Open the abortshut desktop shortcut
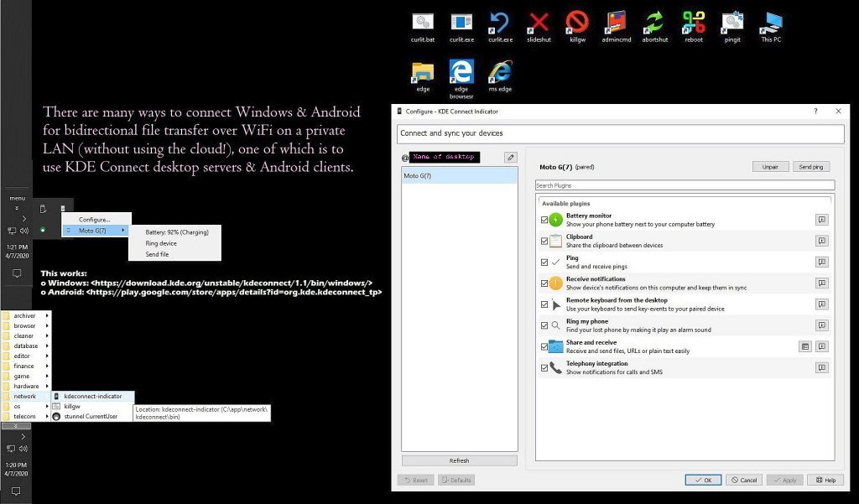This screenshot has width=859, height=504. coord(654,28)
